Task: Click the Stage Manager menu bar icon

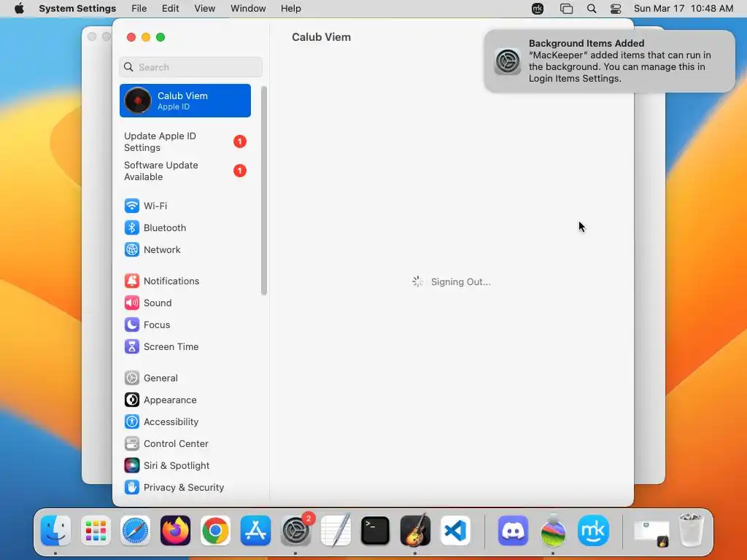Action: tap(566, 9)
